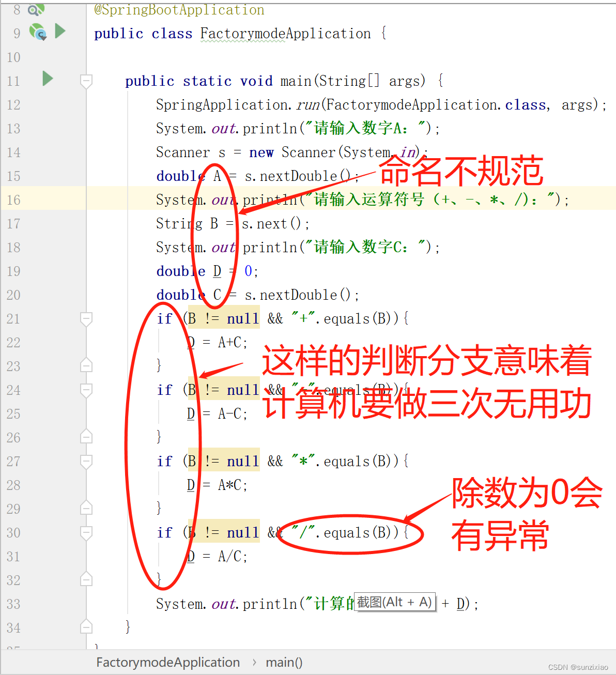This screenshot has height=675, width=616.
Task: Select main() in the breadcrumb bar
Action: (x=284, y=662)
